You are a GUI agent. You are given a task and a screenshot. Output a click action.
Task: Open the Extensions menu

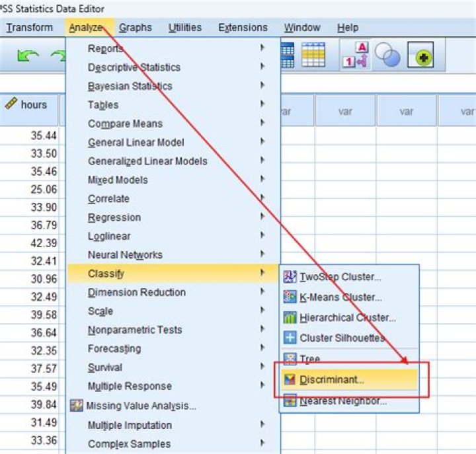coord(243,28)
